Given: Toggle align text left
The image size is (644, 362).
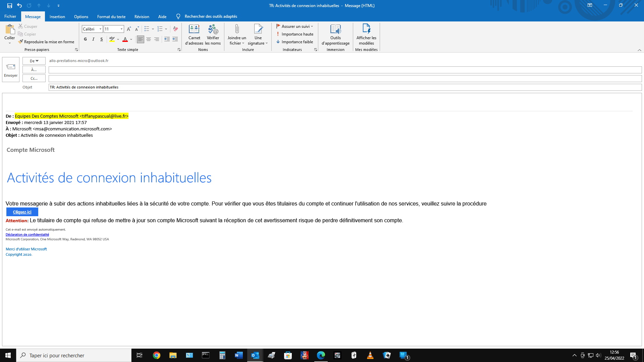Looking at the screenshot, I should (x=141, y=39).
